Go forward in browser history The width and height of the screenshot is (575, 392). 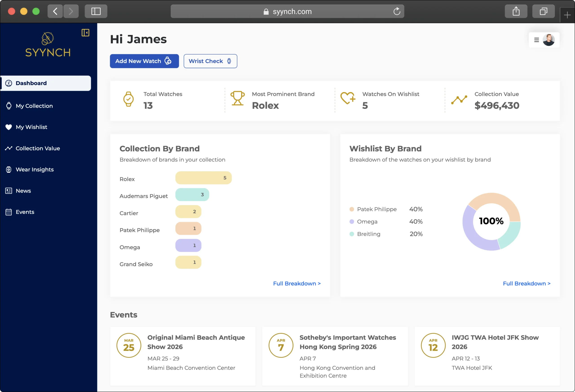pyautogui.click(x=71, y=11)
